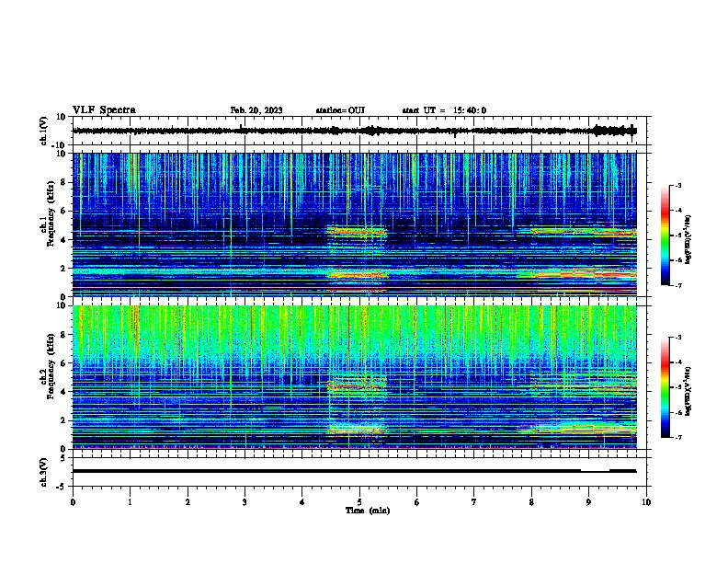Click the ch.2 bright band near 1.3 kHz at minute 5
Viewport: 728px width, 563px height.
357,430
